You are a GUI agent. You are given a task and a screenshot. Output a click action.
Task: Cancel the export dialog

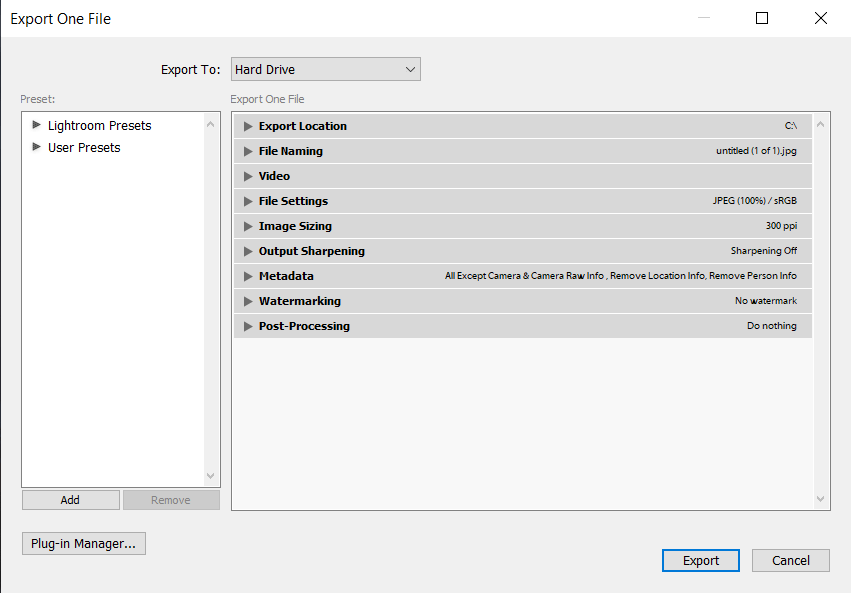[x=790, y=560]
